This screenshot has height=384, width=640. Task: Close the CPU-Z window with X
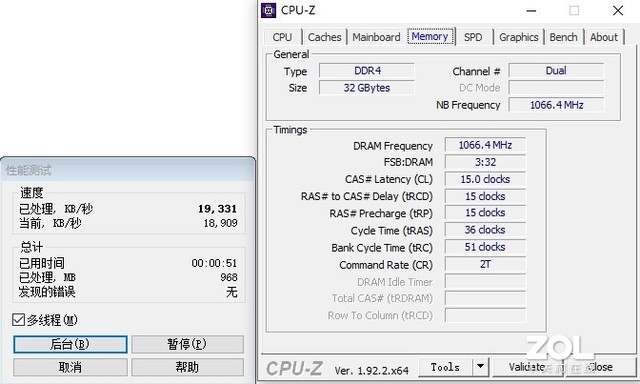[618, 11]
